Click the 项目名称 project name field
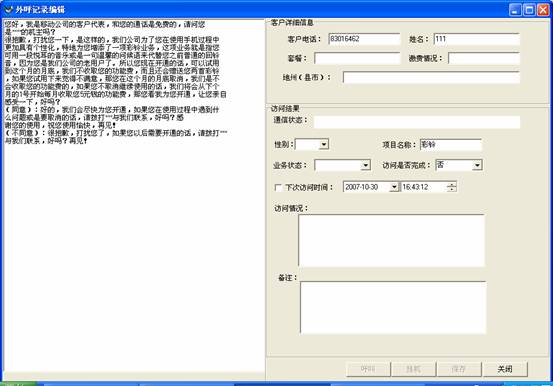Screen dimensions: 553x386 tap(451, 145)
